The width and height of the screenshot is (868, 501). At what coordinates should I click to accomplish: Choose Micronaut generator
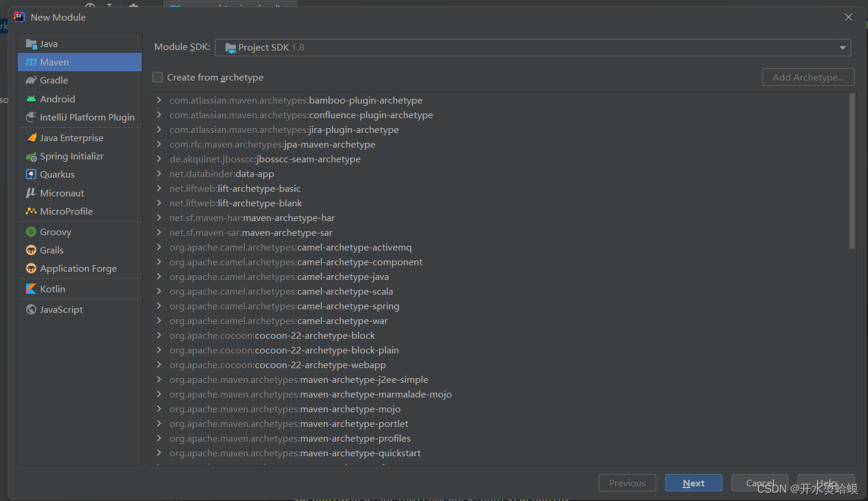click(80, 193)
